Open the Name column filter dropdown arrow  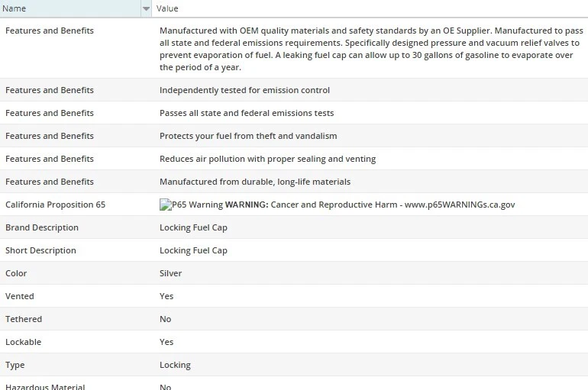coord(146,8)
